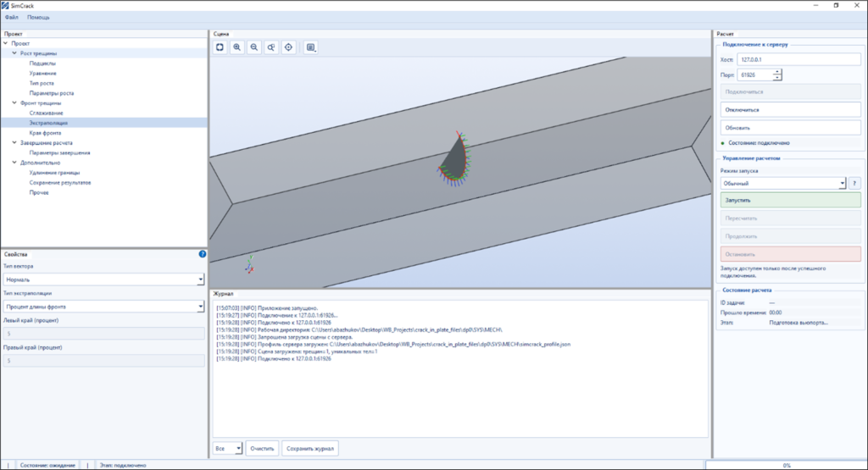Click the Сохранить журнал button
This screenshot has width=868, height=470.
pyautogui.click(x=310, y=449)
